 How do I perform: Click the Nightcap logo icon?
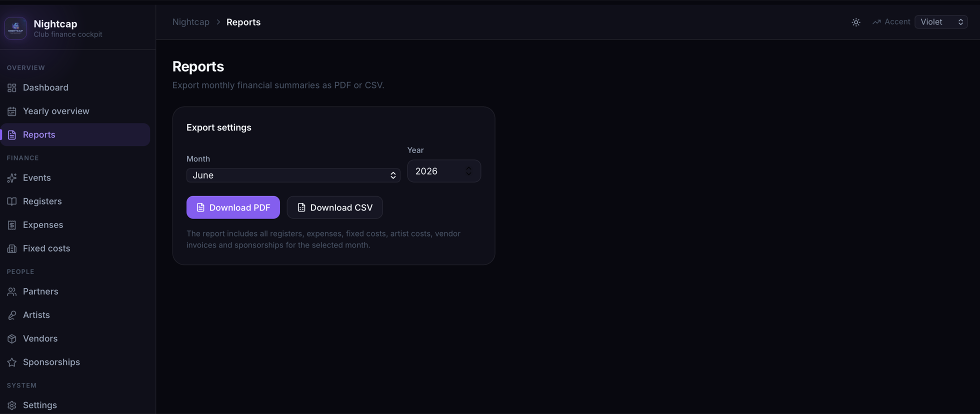[x=15, y=28]
